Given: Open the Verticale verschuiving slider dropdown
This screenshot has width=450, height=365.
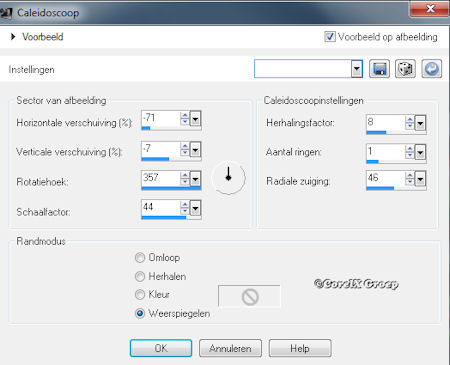Looking at the screenshot, I should 195,149.
